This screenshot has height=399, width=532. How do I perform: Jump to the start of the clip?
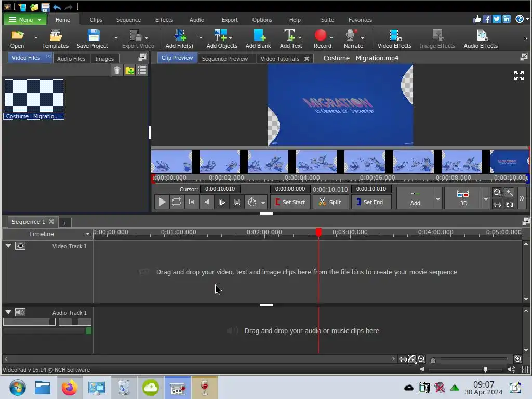click(x=192, y=202)
